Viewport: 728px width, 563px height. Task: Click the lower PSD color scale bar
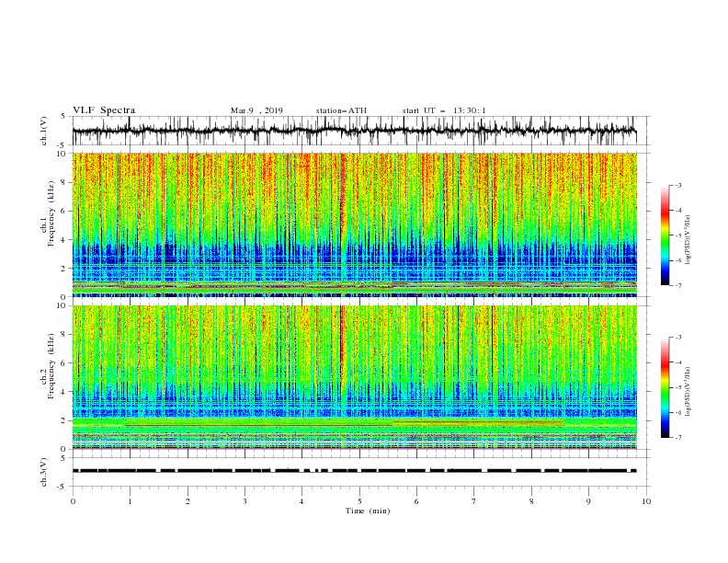(x=665, y=387)
